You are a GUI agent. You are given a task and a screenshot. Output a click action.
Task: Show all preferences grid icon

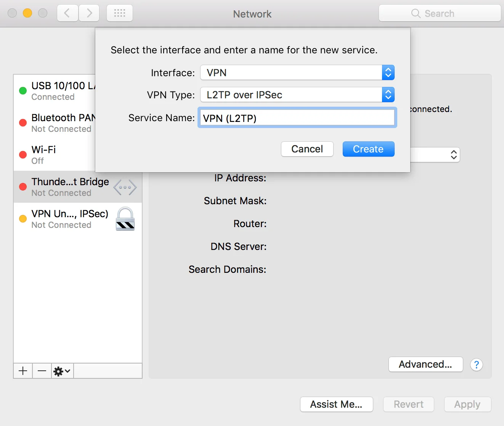[x=120, y=13]
